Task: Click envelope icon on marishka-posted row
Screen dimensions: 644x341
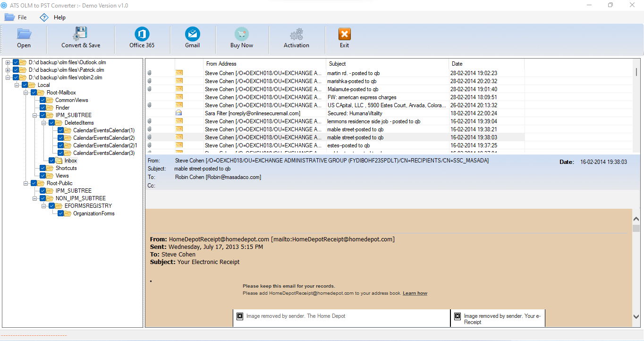Action: (179, 81)
